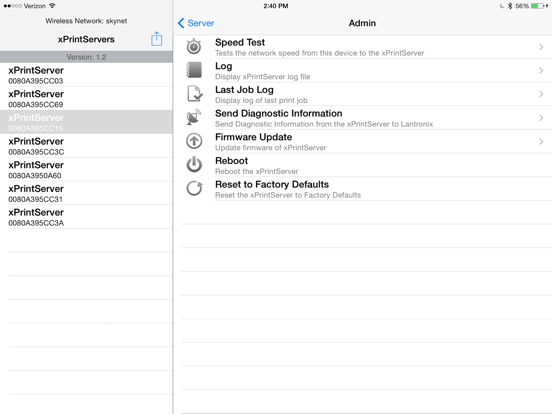
Task: Click 'Reboot the xPrintServer' description
Action: (257, 171)
